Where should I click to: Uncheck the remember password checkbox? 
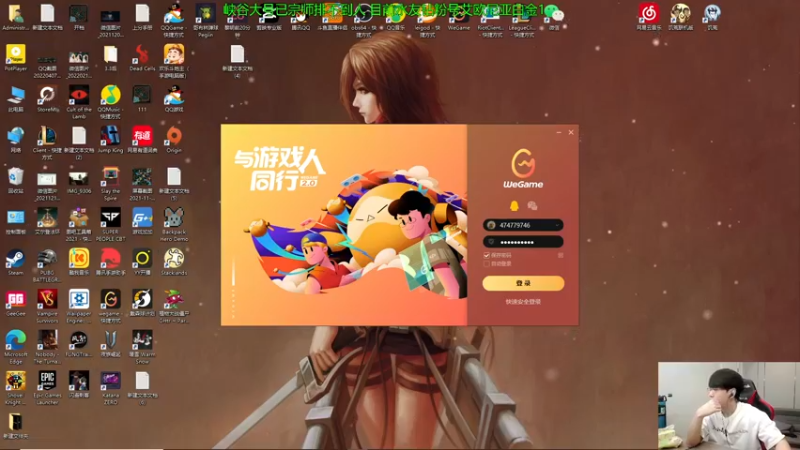486,255
